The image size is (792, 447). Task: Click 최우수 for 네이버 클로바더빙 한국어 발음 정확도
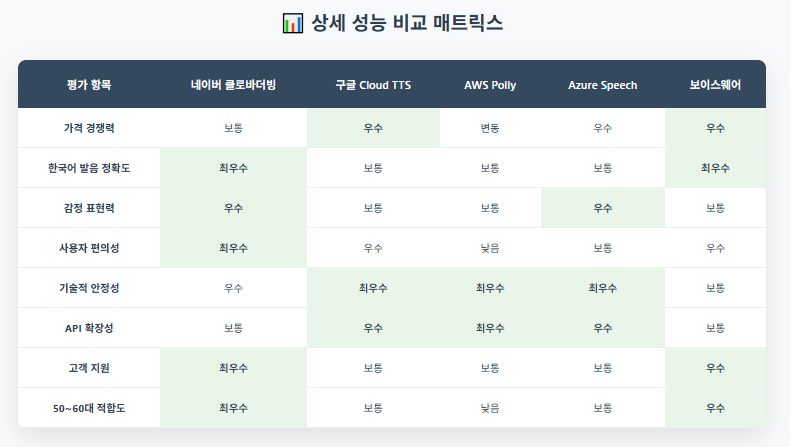point(233,168)
